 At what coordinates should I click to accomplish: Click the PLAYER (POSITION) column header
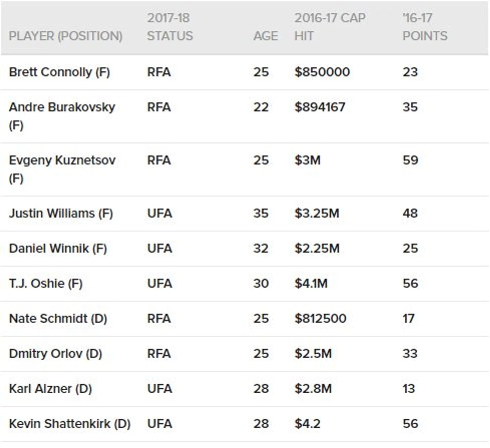click(65, 36)
